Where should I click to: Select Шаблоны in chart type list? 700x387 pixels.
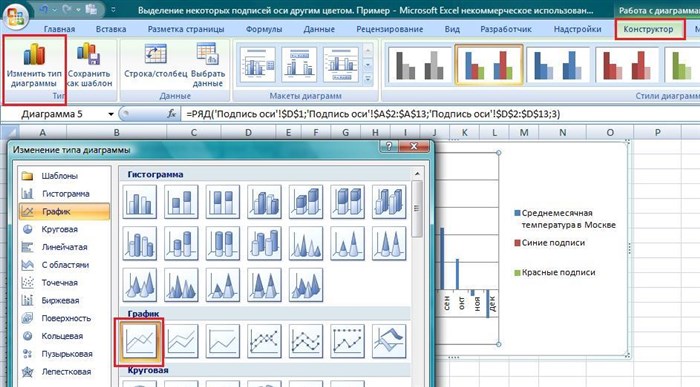pyautogui.click(x=64, y=176)
